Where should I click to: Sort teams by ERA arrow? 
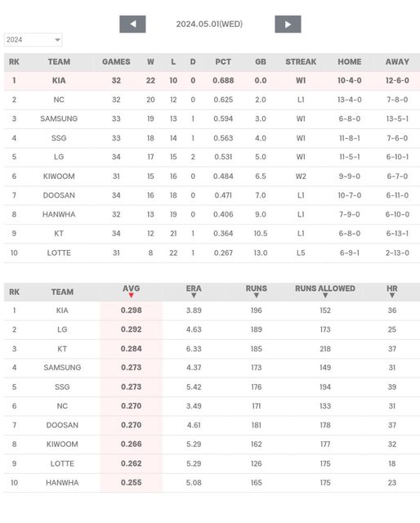[194, 296]
